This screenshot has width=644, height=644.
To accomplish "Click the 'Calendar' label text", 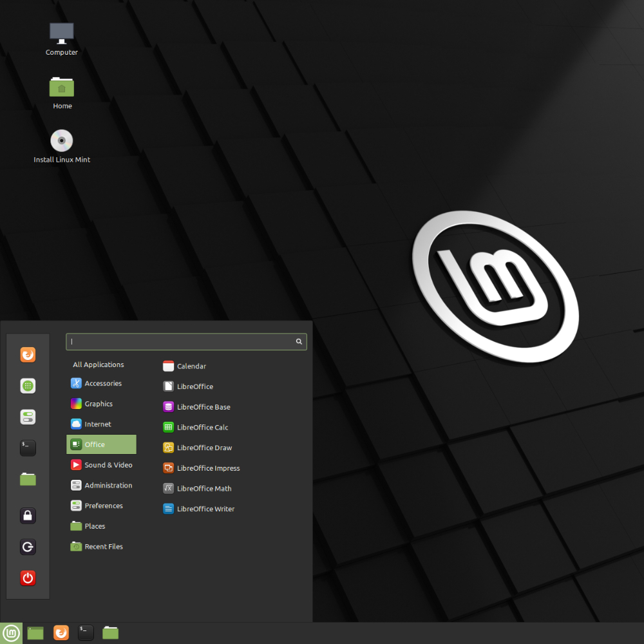I will (191, 366).
